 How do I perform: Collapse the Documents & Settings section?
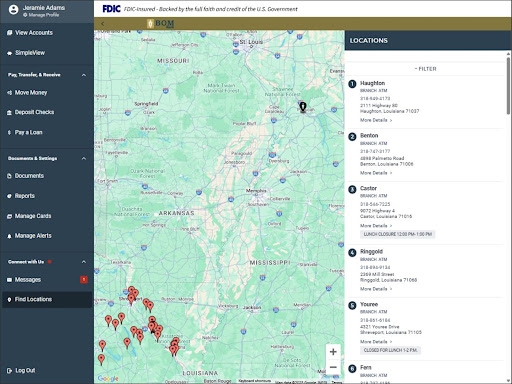[84, 158]
